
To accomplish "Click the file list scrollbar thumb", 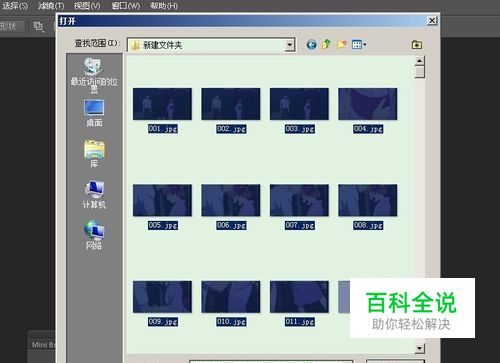I will coord(419,72).
